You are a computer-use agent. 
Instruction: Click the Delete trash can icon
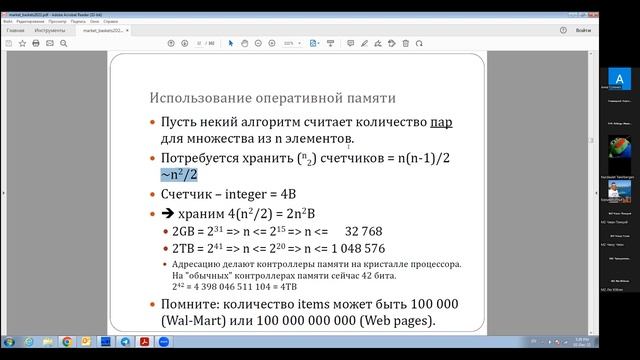pos(406,43)
